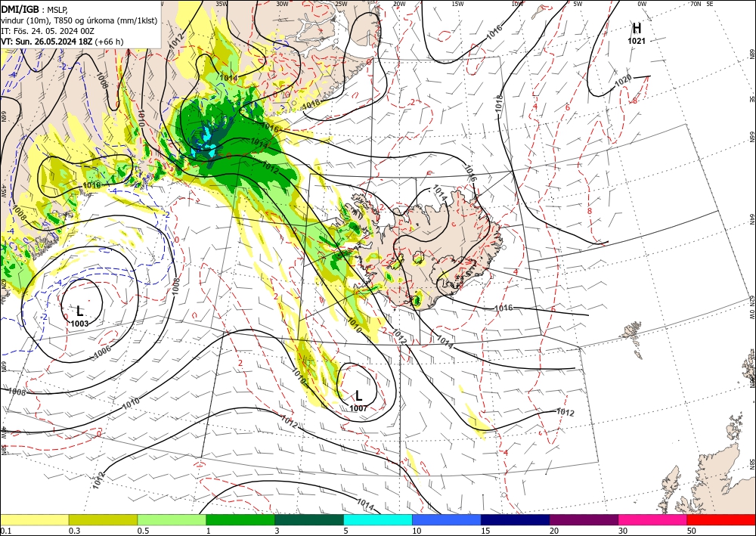Click the '35W' longitude label

(222, 4)
